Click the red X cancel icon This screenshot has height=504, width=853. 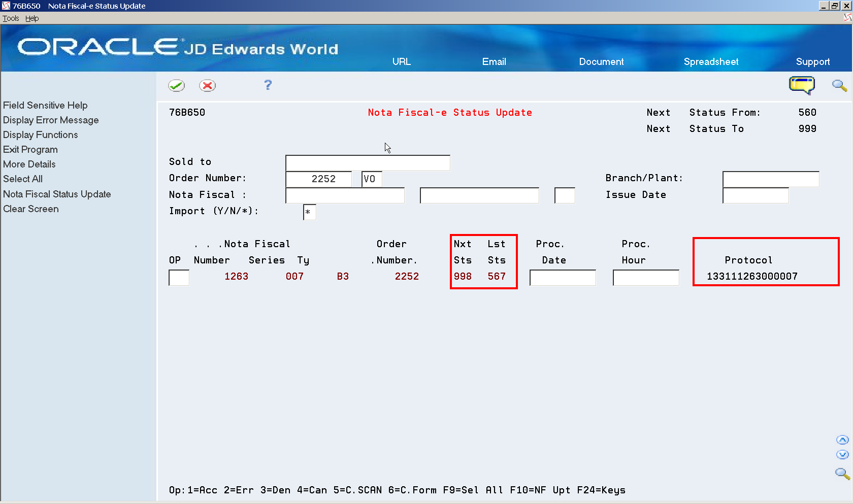point(207,85)
